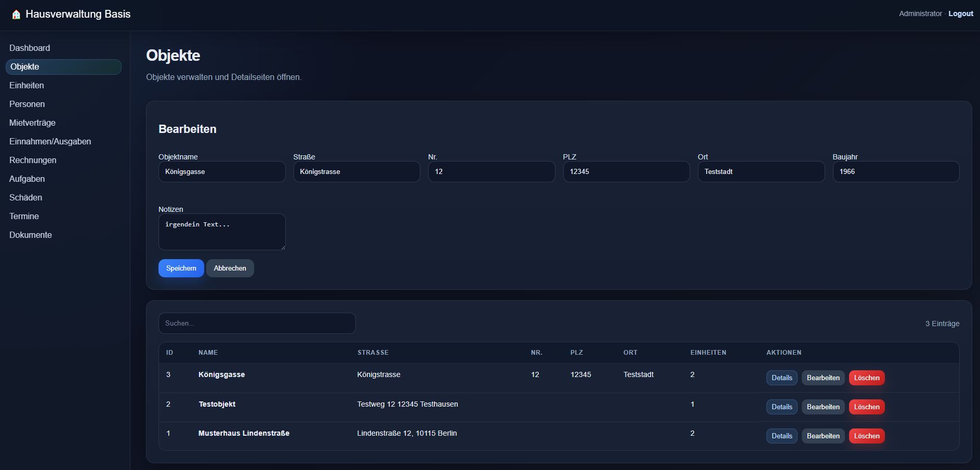Click address Testweg 12 12345 Testhausen
The height and width of the screenshot is (470, 980).
407,404
